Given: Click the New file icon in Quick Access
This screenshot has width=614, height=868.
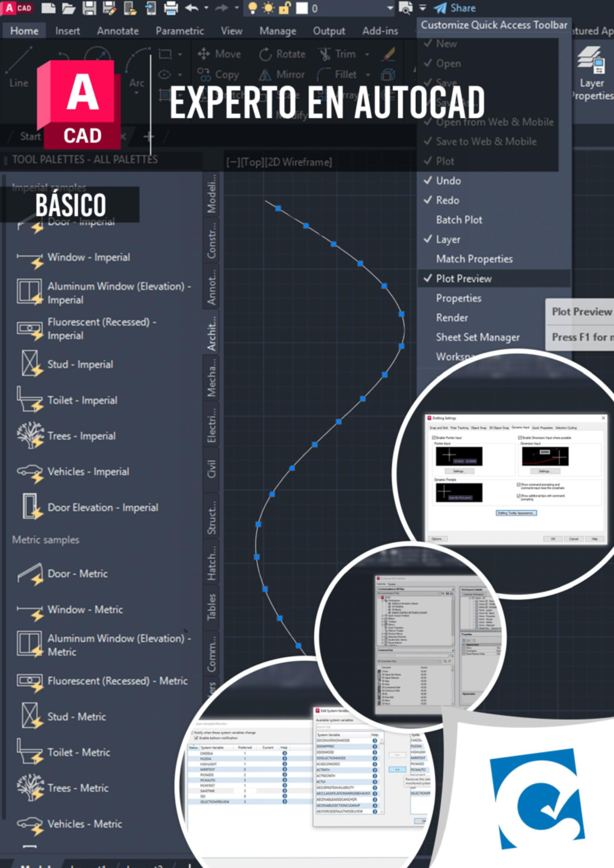Looking at the screenshot, I should coord(48,8).
